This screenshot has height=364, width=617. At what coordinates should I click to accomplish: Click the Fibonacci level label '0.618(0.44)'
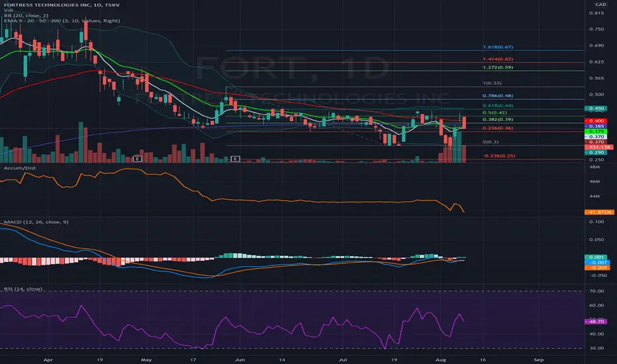point(498,105)
